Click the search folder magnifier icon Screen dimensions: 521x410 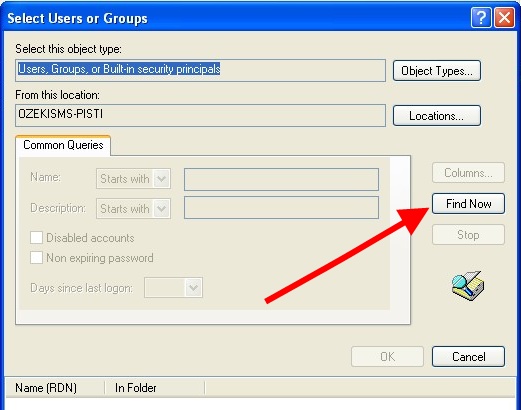pos(468,286)
